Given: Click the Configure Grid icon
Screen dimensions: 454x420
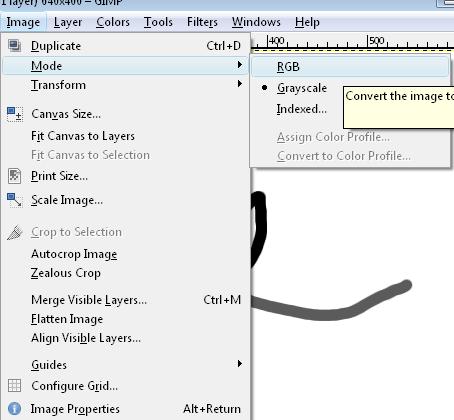Looking at the screenshot, I should [14, 386].
